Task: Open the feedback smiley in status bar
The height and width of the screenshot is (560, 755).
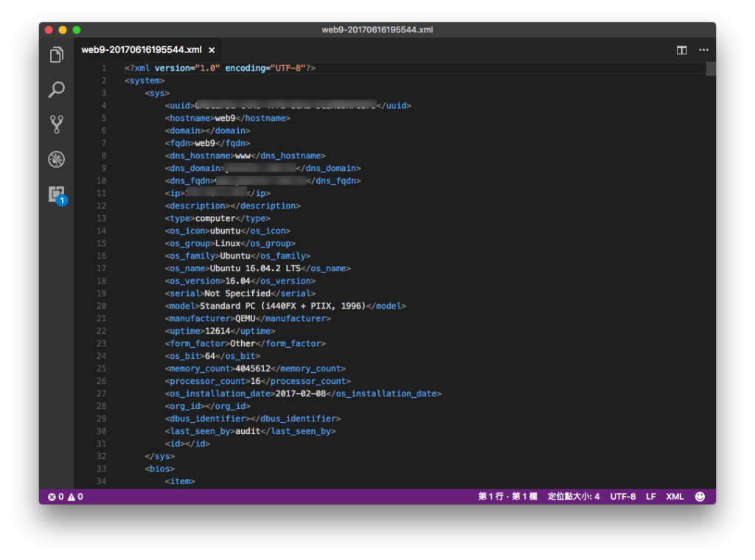Action: tap(700, 497)
